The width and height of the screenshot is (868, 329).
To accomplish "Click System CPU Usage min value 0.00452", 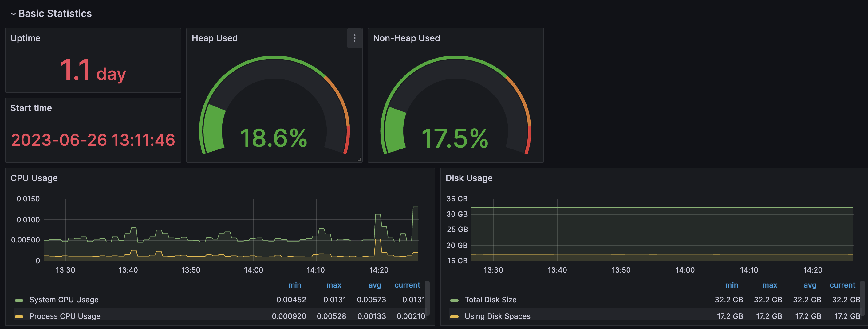I will 291,300.
